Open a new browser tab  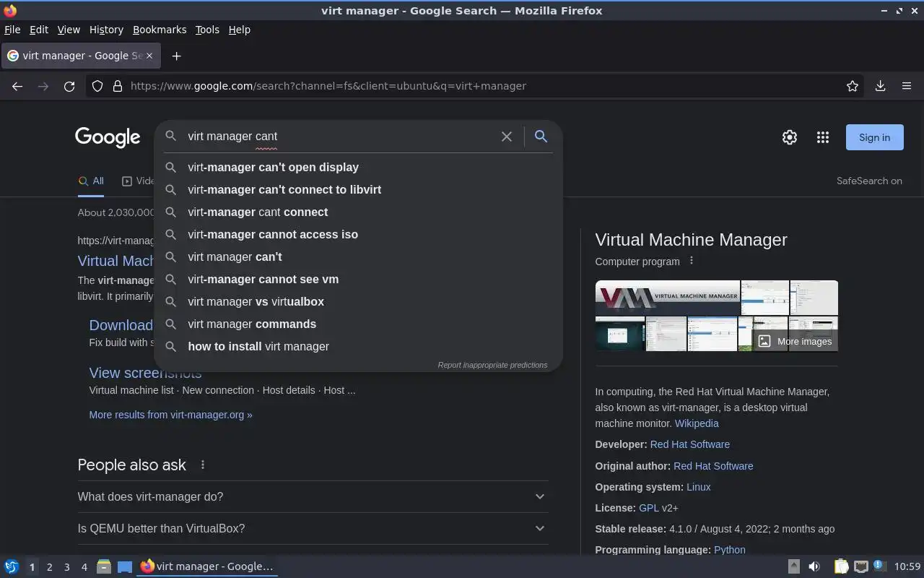[x=176, y=56]
